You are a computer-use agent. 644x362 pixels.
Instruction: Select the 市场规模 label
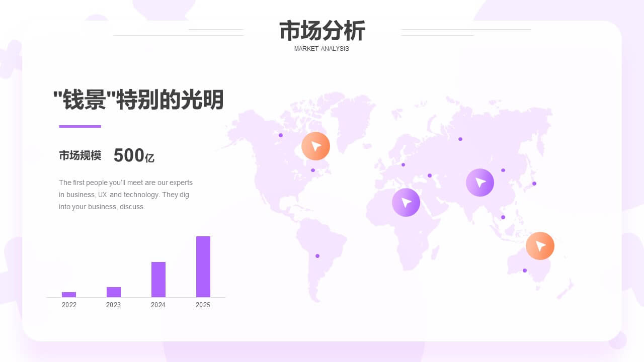80,155
